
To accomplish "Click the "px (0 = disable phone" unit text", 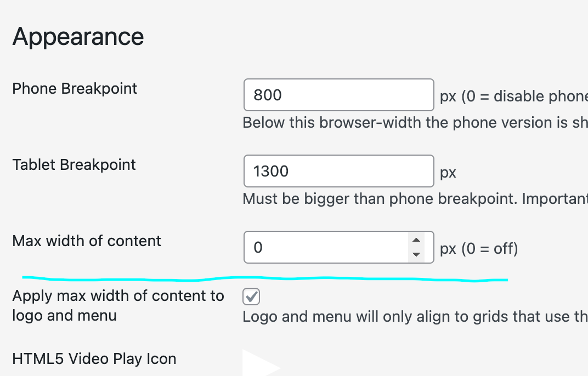I will coord(513,96).
